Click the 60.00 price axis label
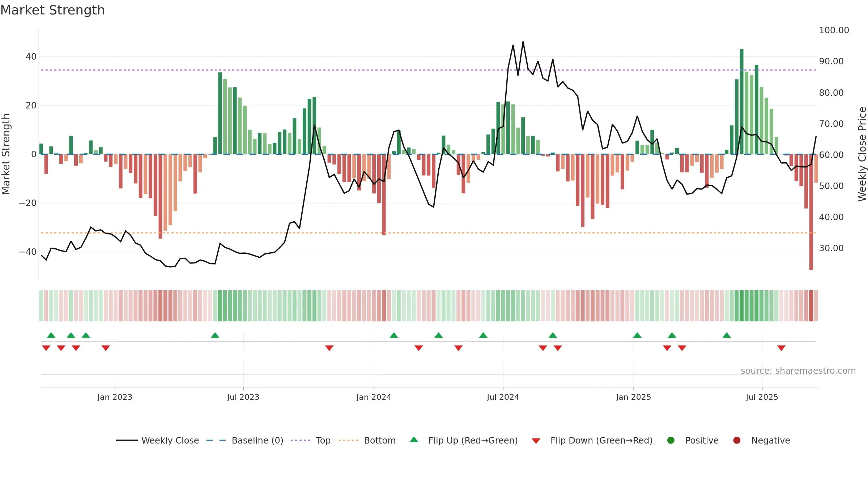Viewport: 868px width, 488px height. (x=831, y=155)
